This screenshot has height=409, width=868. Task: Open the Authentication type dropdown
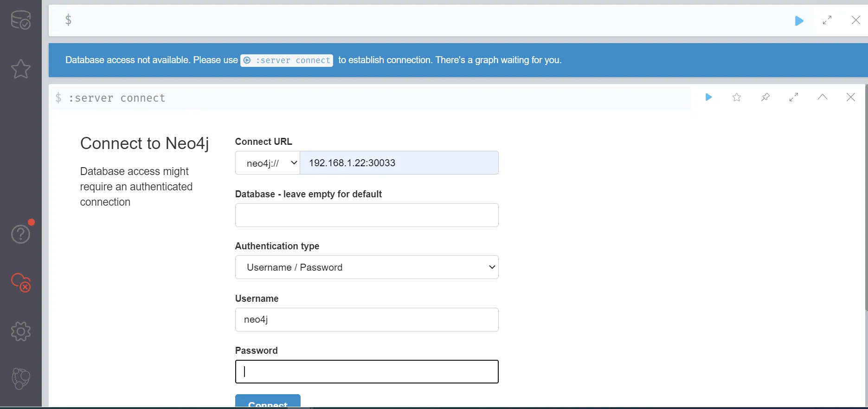coord(367,267)
